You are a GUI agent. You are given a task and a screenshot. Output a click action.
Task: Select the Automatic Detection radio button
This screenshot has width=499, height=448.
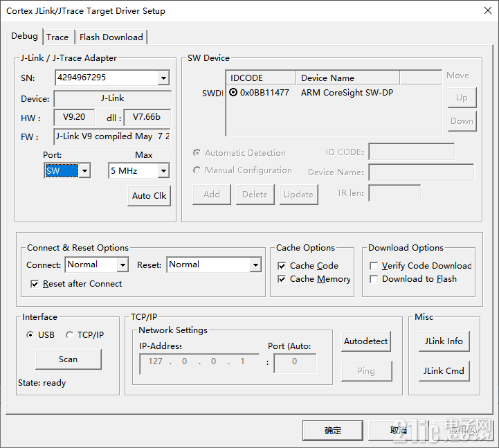point(197,153)
